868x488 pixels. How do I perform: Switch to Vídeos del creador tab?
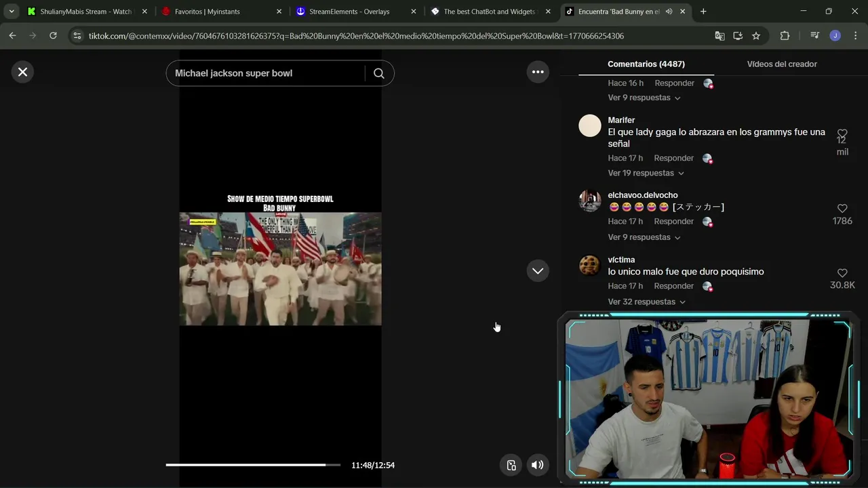click(x=782, y=64)
